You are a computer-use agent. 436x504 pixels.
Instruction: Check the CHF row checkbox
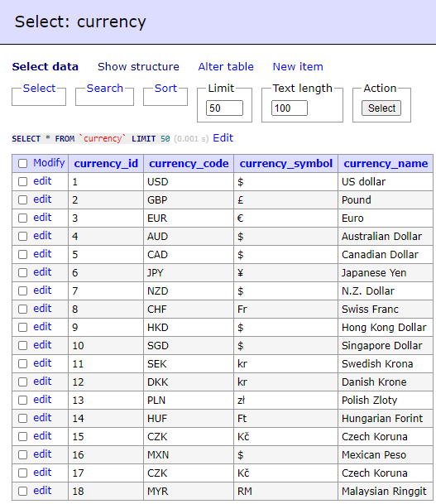(23, 309)
